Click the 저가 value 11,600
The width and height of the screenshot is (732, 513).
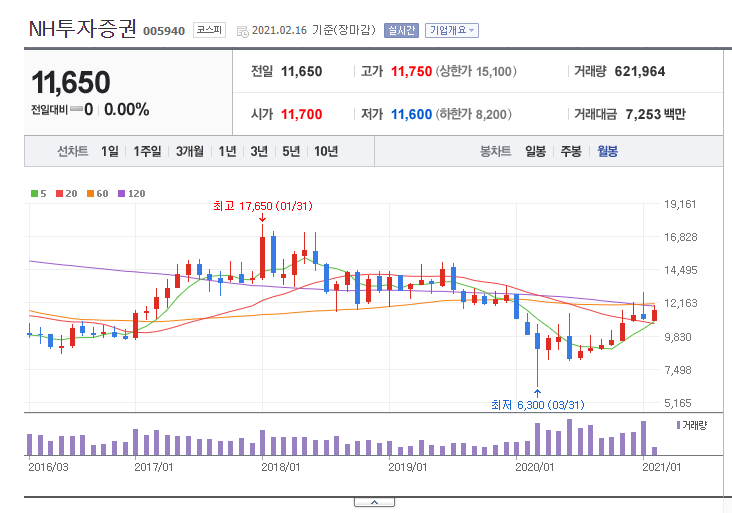pyautogui.click(x=411, y=114)
